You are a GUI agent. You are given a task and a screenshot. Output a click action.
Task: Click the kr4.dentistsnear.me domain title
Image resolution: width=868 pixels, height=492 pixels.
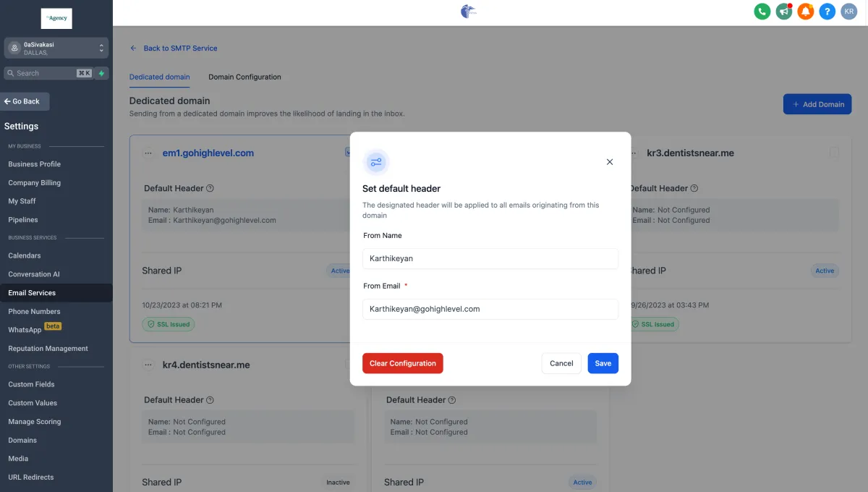click(206, 365)
